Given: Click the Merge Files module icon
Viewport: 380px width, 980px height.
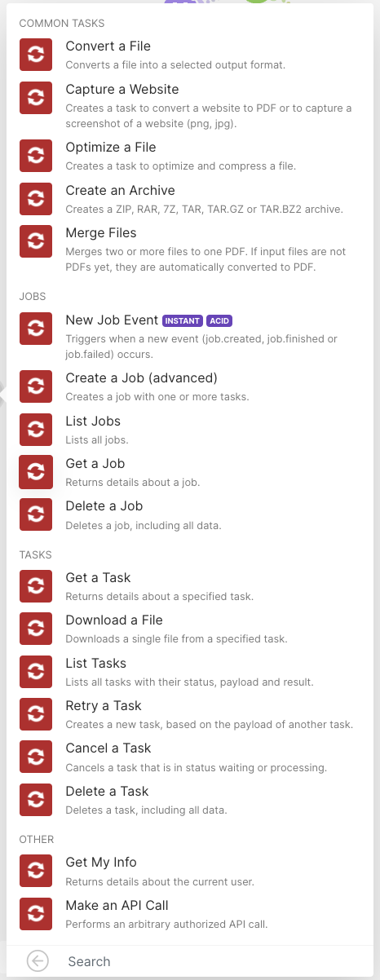Looking at the screenshot, I should [x=35, y=241].
